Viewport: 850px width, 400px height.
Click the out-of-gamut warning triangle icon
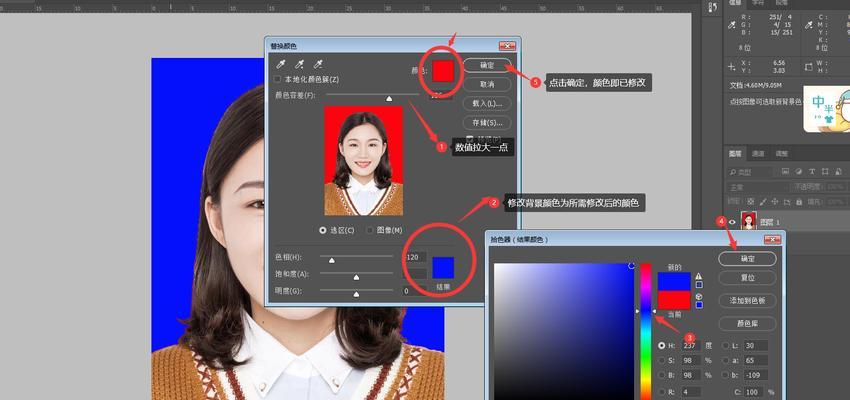pos(699,276)
